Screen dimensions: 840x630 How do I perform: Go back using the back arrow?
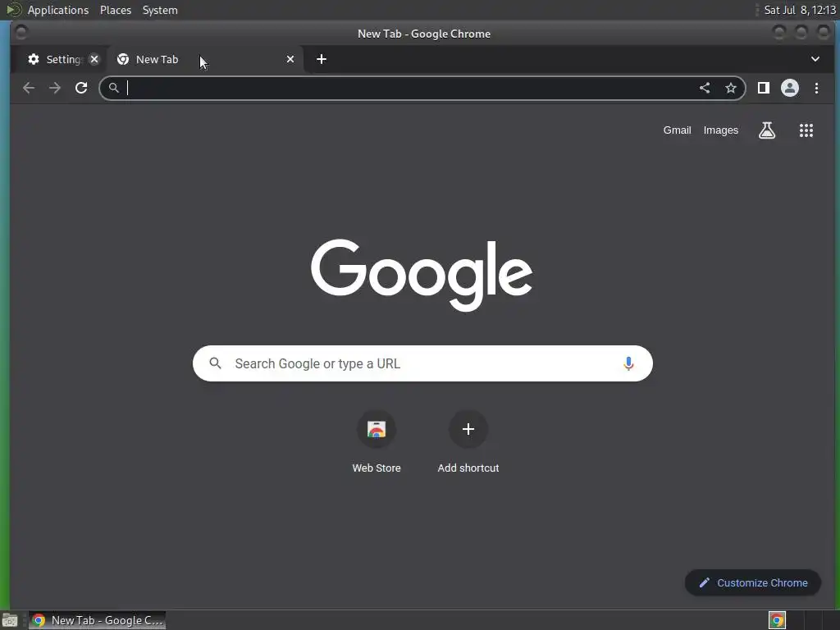point(29,88)
